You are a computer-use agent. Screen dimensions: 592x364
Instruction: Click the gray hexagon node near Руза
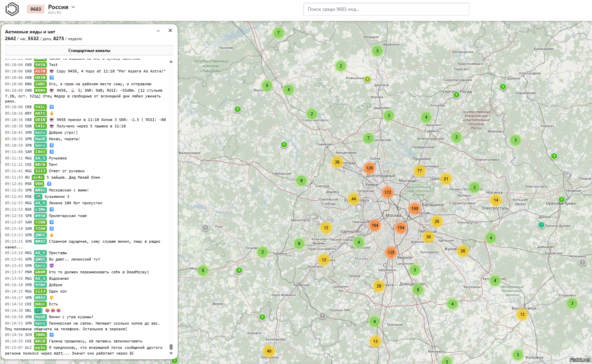[205, 227]
